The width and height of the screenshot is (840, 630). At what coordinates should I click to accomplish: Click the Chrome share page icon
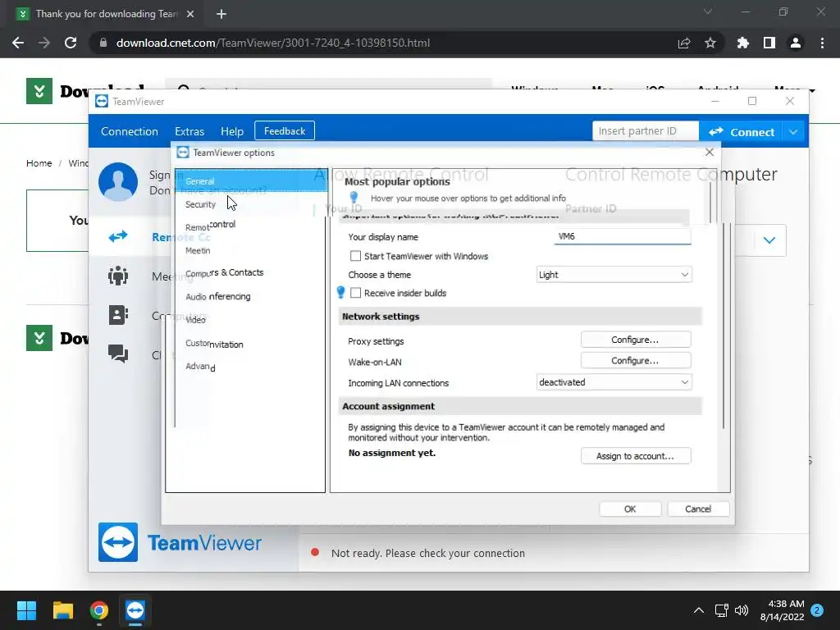point(684,43)
